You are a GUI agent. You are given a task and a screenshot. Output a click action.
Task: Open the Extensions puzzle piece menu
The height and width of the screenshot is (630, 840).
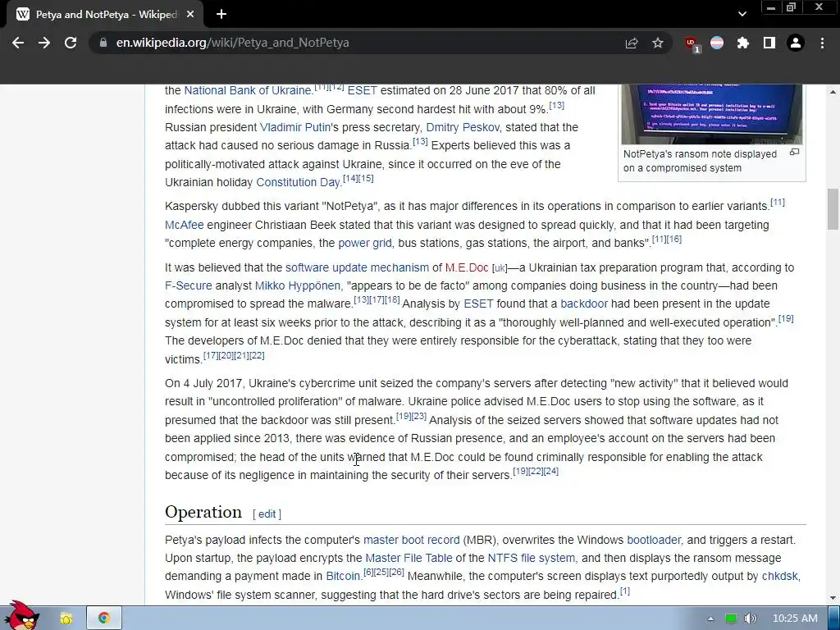(x=743, y=43)
